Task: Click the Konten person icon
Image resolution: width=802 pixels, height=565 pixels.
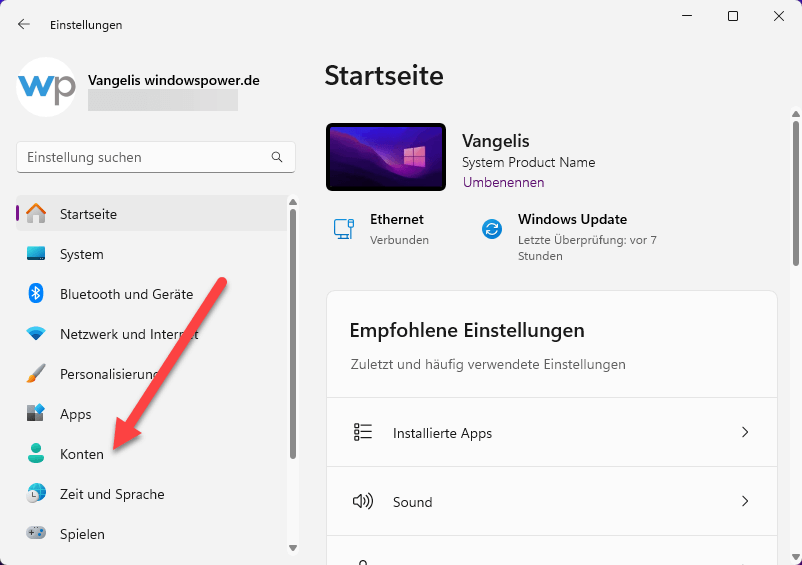Action: (x=36, y=454)
